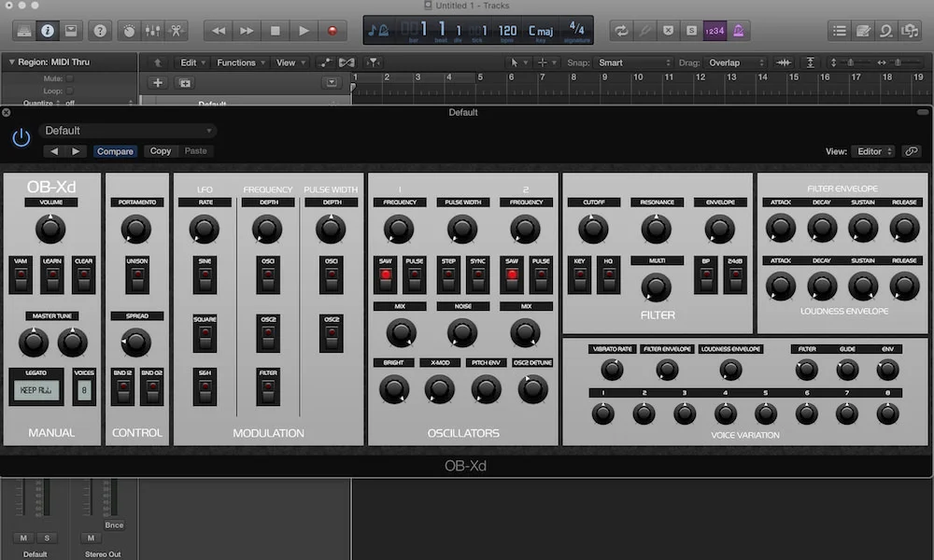Image resolution: width=934 pixels, height=560 pixels.
Task: Open the Edit menu in the editor bar
Action: 190,63
